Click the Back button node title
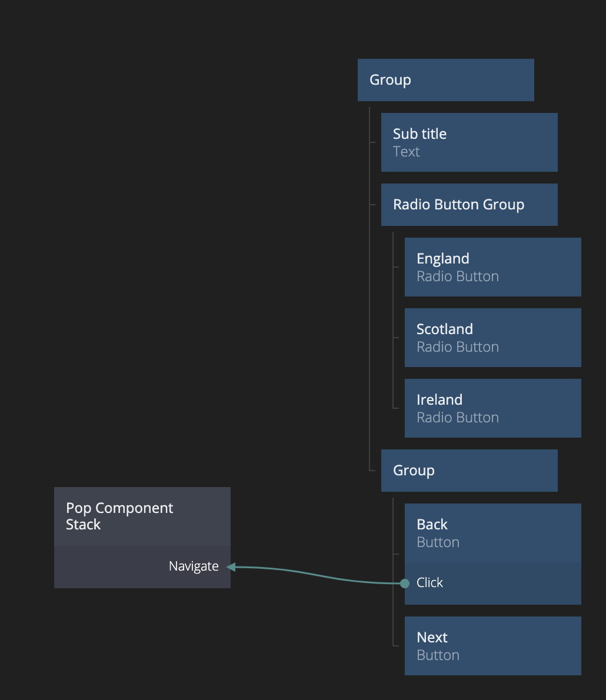Viewport: 606px width, 700px height. (x=432, y=525)
